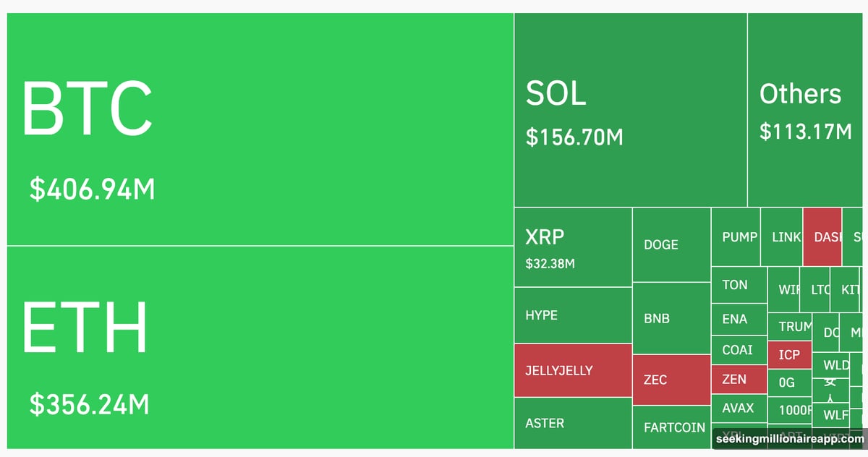Open the seekingmillionaireapp.com watermark link
Screen dimensions: 868x457
[x=789, y=439]
